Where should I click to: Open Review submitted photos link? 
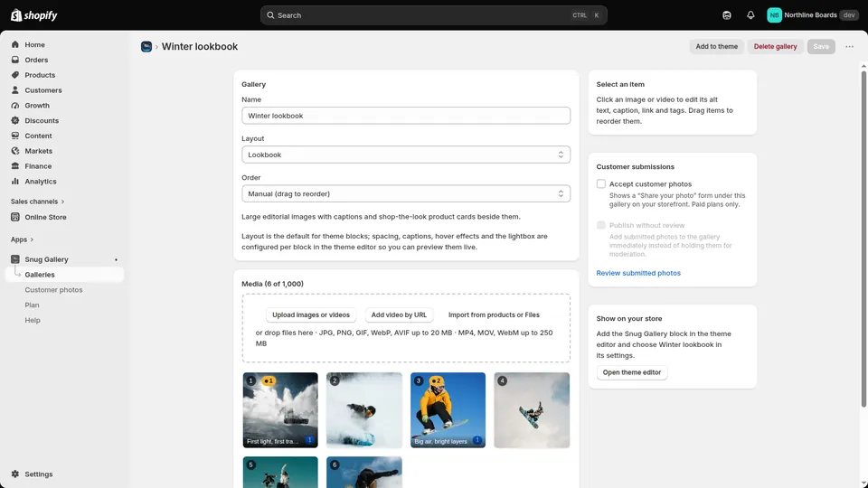[638, 273]
